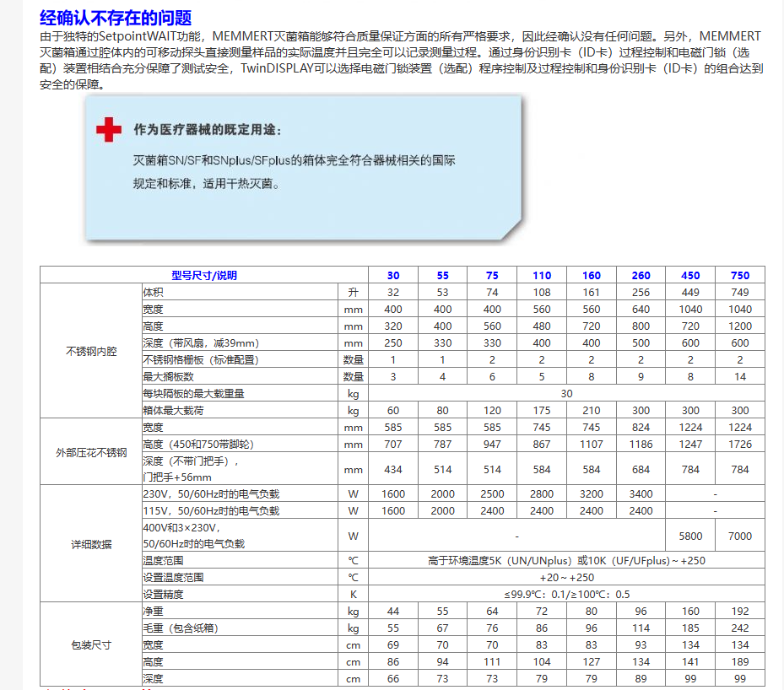The height and width of the screenshot is (690, 784).
Task: Click the 115V，50/60Hz时的电气负载 row label
Action: pos(211,510)
